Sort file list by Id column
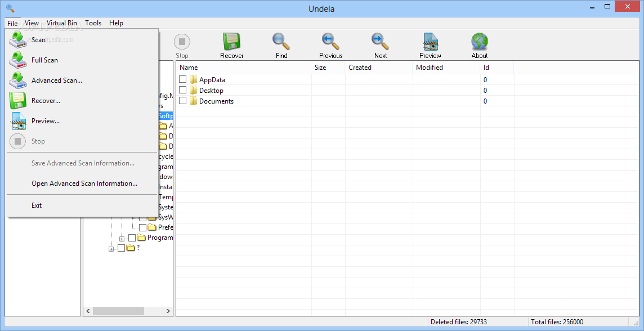Viewport: 644px width, 331px height. [497, 68]
